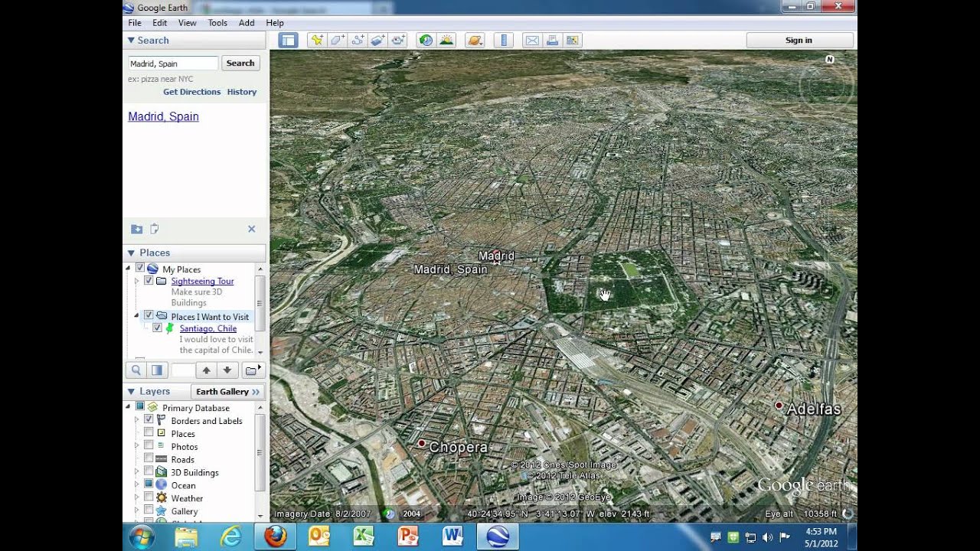Enable the Places layer checkbox
This screenshot has height=551, width=980.
click(x=149, y=433)
